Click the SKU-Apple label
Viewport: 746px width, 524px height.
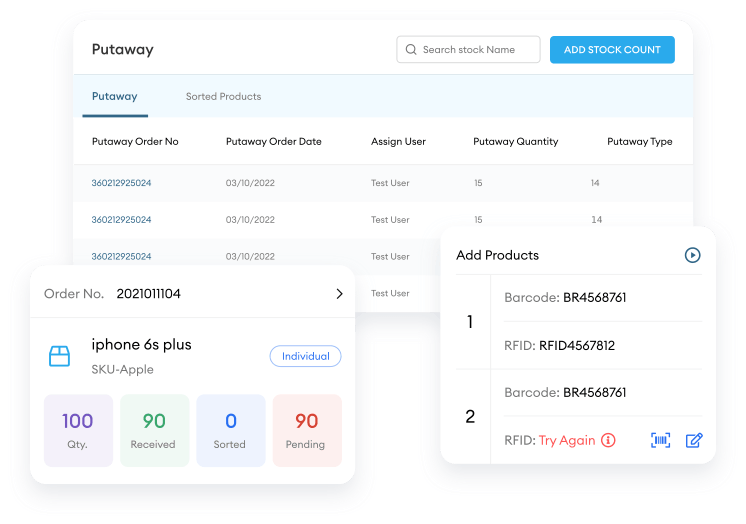[x=122, y=369]
